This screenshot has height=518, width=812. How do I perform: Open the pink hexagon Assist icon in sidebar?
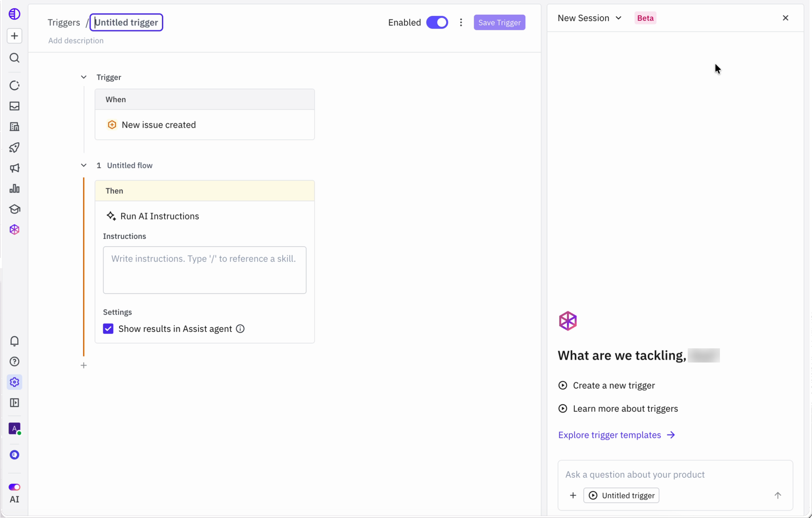[14, 230]
